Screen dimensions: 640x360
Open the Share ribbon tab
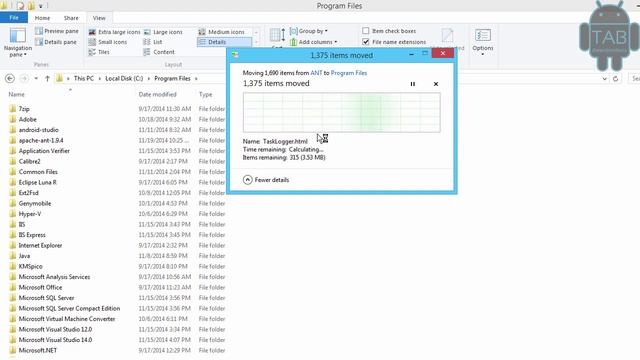(71, 18)
